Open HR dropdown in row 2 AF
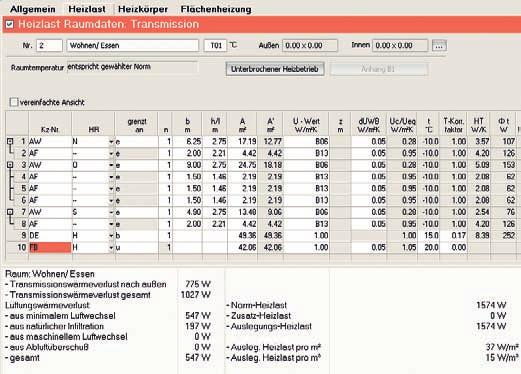Image resolution: width=521 pixels, height=374 pixels. pos(111,153)
